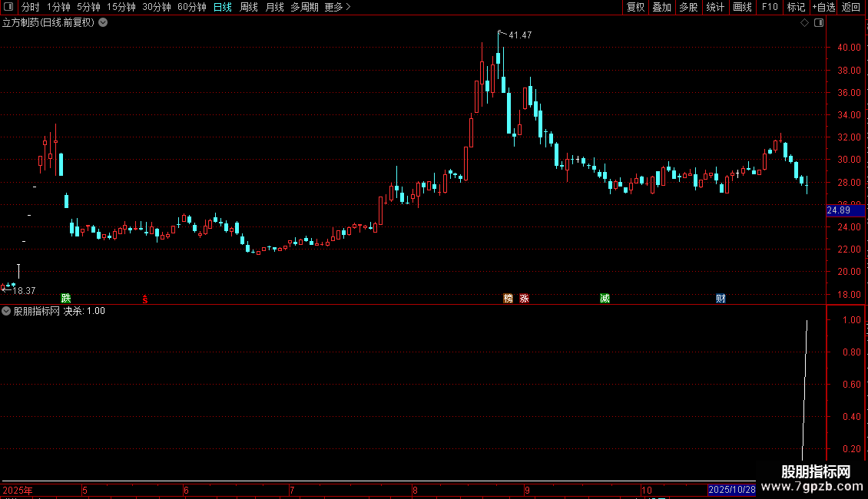The width and height of the screenshot is (868, 499).
Task: Click the diamond icon above the chart
Action: click(x=804, y=23)
